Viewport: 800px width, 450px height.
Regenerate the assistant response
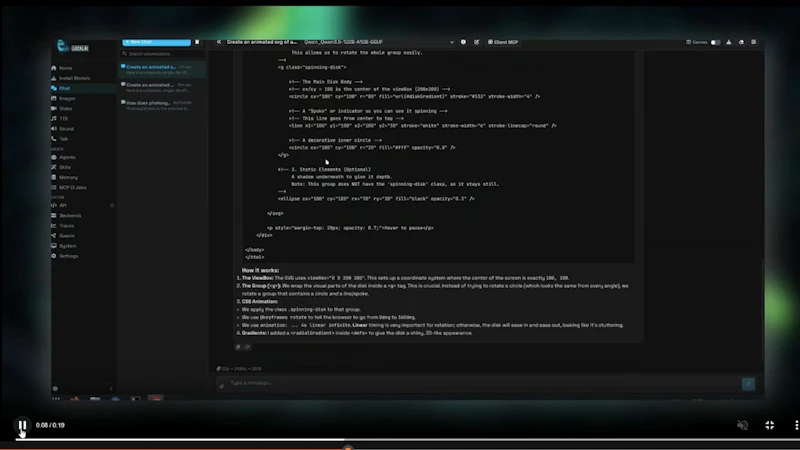[247, 347]
